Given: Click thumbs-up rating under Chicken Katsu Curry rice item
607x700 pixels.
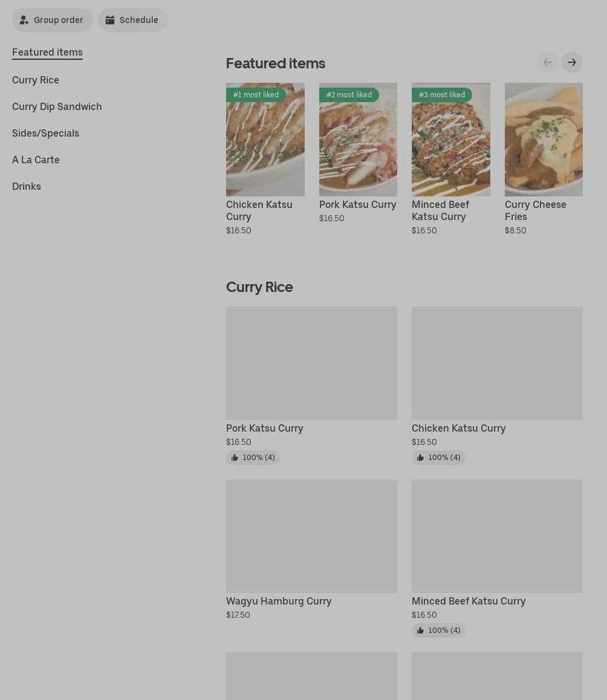Looking at the screenshot, I should coord(438,458).
